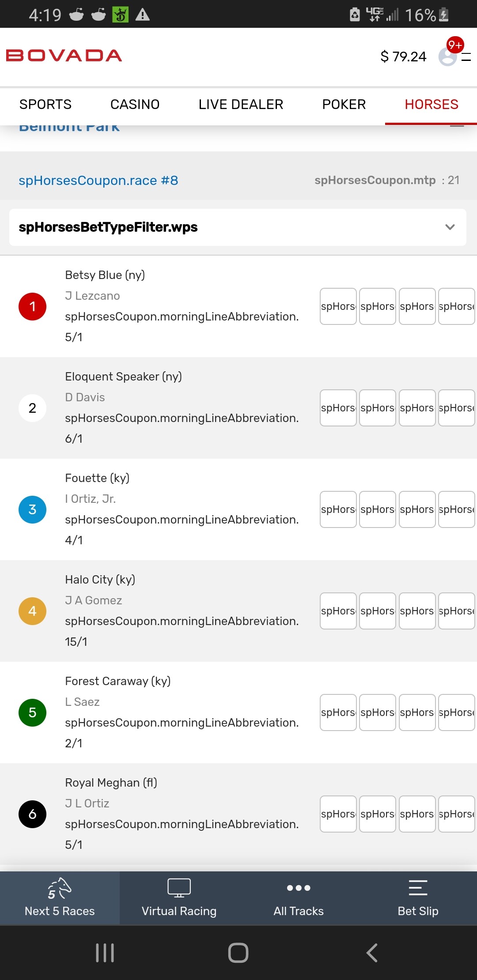Tap Android home button
The image size is (477, 980).
(238, 953)
